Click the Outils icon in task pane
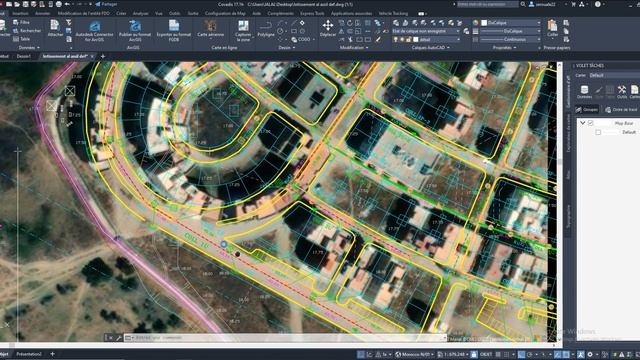The image size is (640, 360). coord(622,90)
